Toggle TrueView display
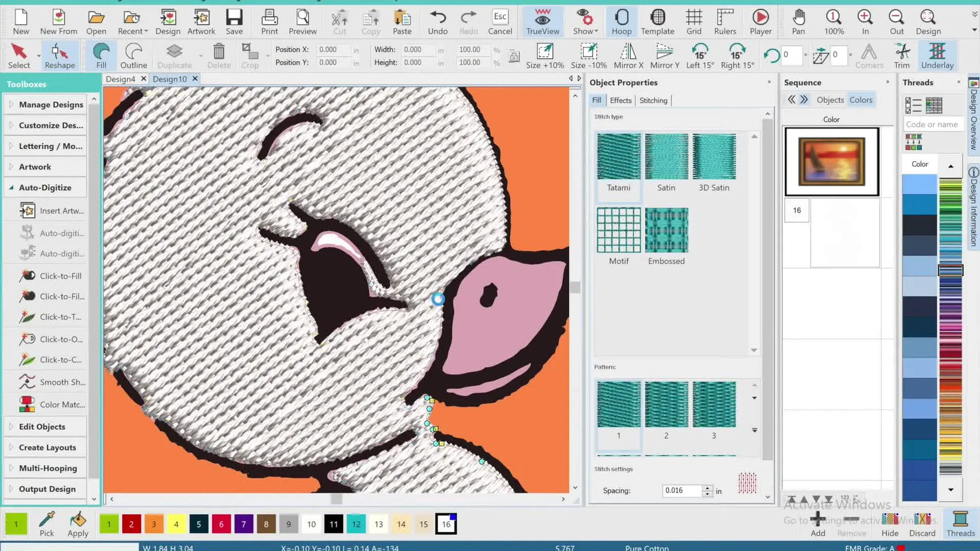The width and height of the screenshot is (980, 551). coord(542,22)
